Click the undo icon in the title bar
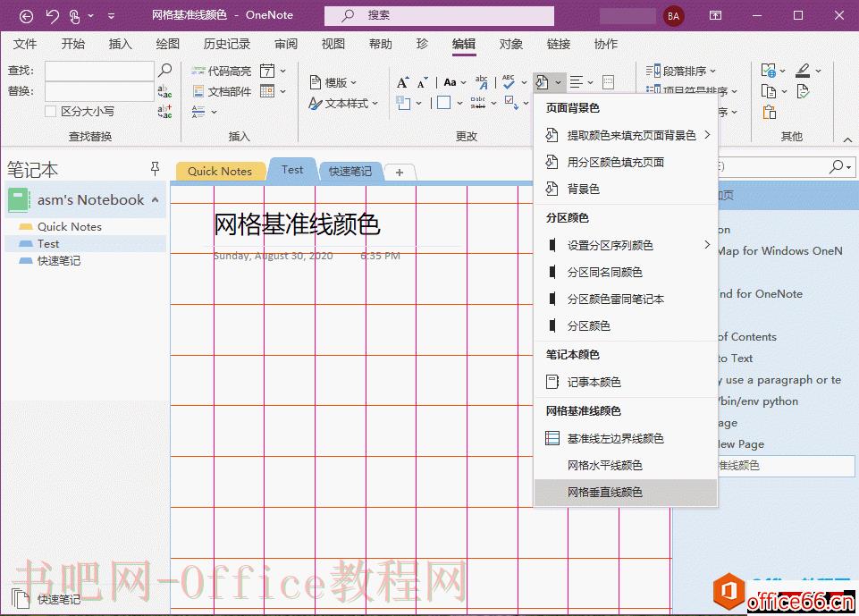This screenshot has height=616, width=859. (52, 16)
